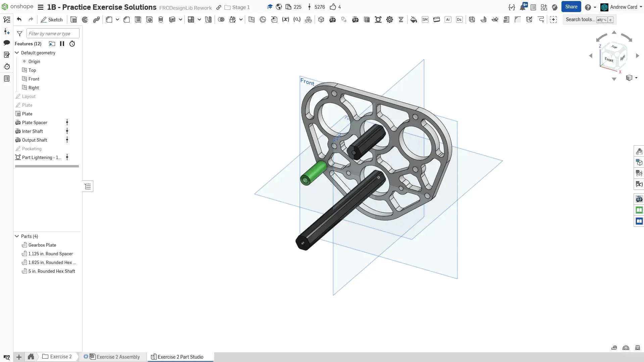644x362 pixels.
Task: Select the Exercise 2 Part Studio tab
Action: (180, 357)
